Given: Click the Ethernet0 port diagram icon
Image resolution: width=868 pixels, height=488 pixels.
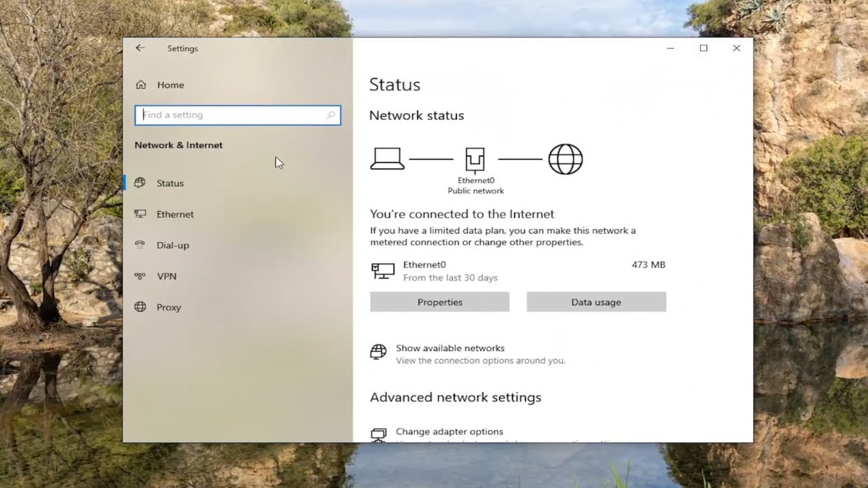Looking at the screenshot, I should [x=475, y=159].
